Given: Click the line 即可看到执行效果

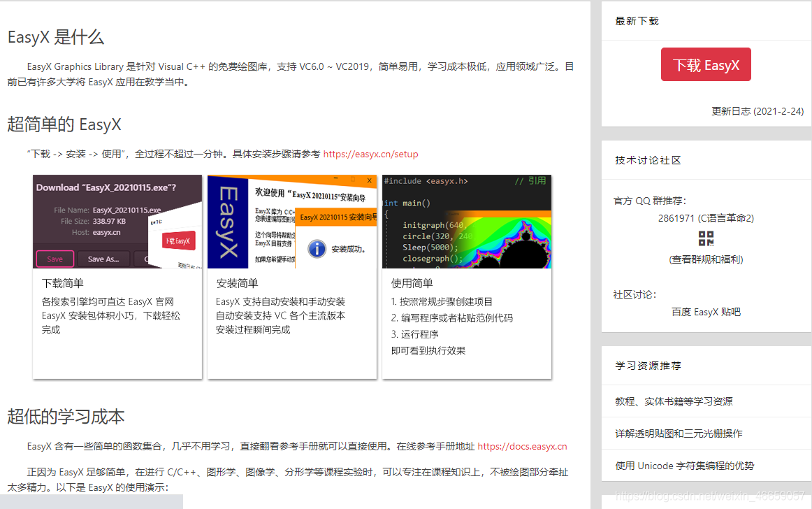Looking at the screenshot, I should (x=428, y=351).
